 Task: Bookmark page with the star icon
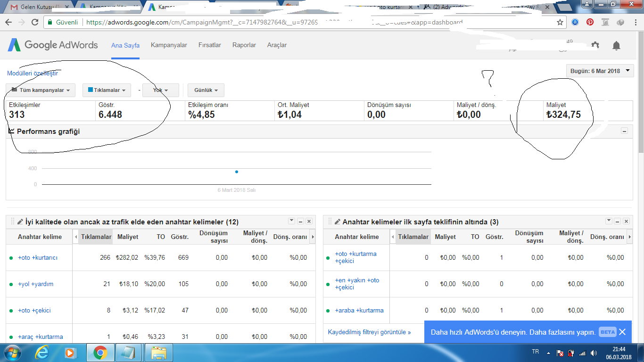560,22
